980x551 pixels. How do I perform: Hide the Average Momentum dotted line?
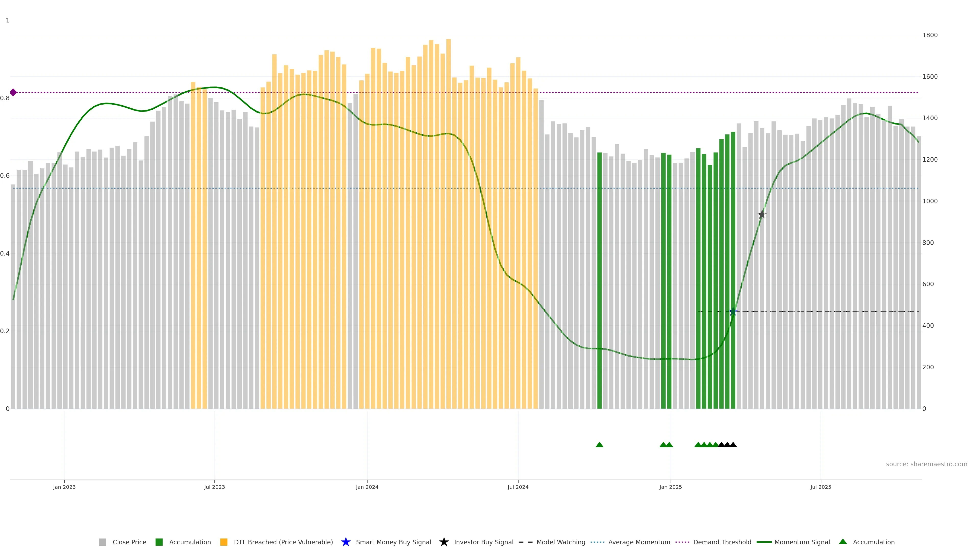click(639, 542)
